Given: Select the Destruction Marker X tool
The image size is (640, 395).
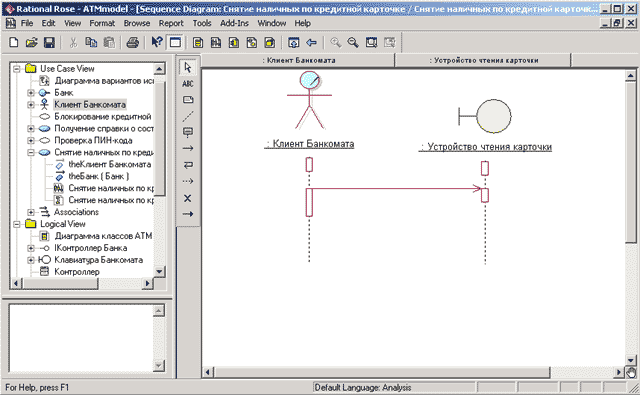Looking at the screenshot, I should (x=188, y=198).
